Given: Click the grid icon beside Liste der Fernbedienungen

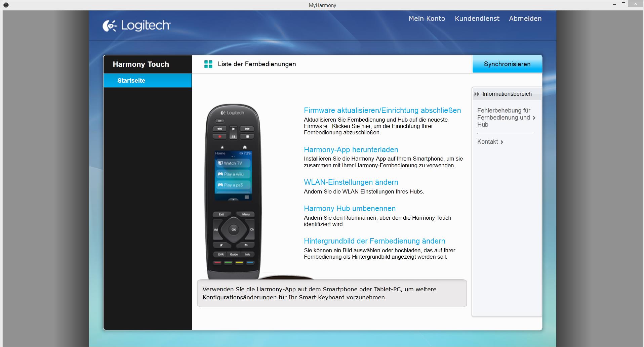Looking at the screenshot, I should point(208,64).
